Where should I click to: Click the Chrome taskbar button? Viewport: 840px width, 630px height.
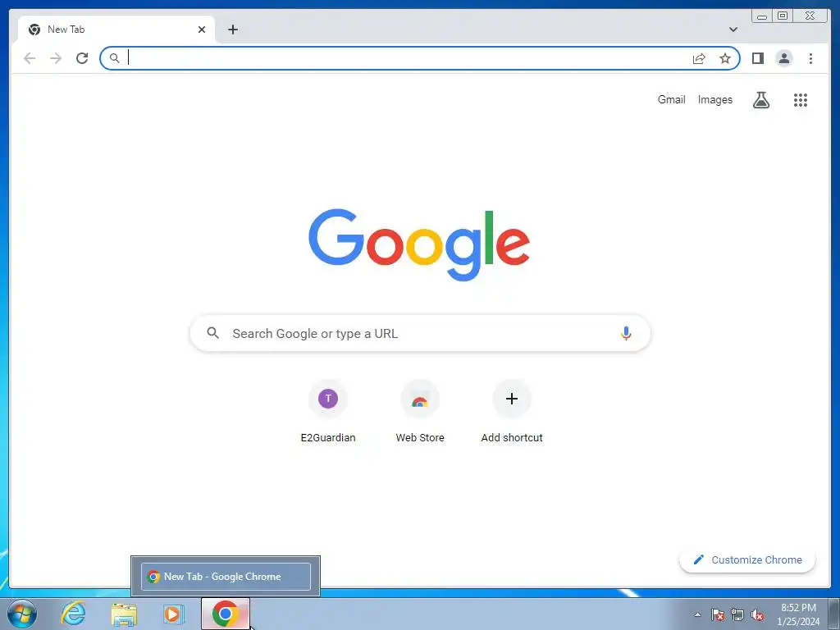coord(226,614)
